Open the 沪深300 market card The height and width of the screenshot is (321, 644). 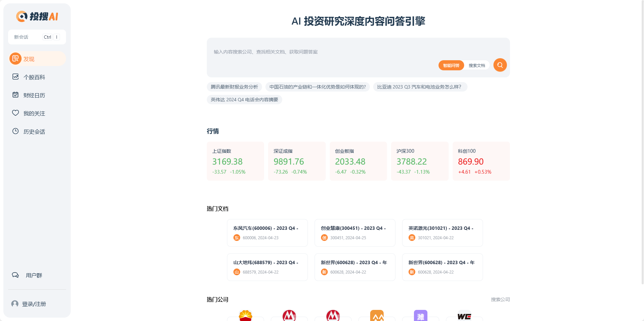[420, 161]
